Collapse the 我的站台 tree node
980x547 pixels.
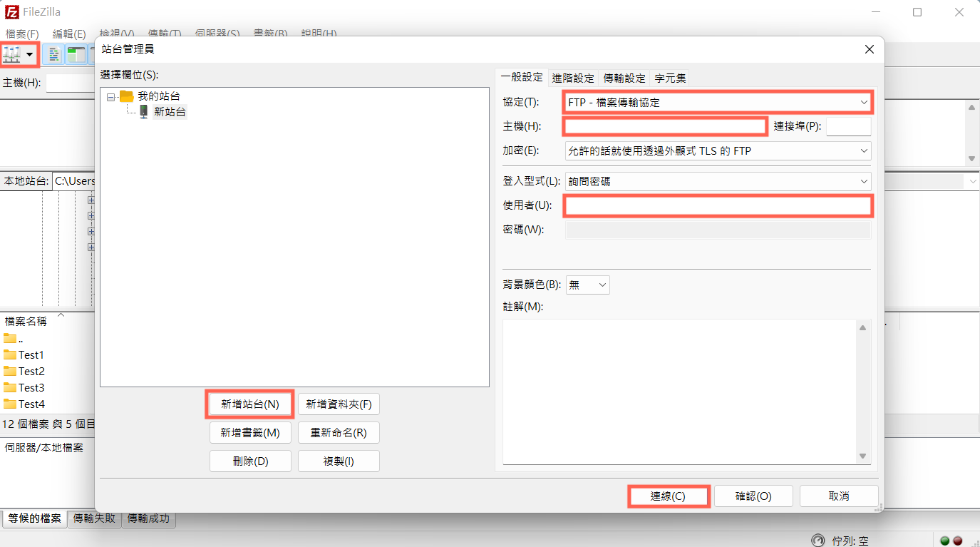click(x=110, y=96)
